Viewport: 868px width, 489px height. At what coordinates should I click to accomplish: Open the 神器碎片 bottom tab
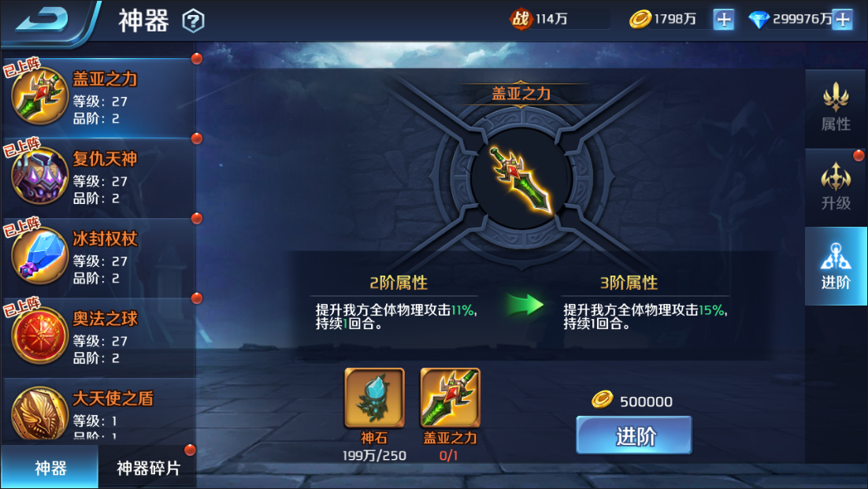point(148,468)
